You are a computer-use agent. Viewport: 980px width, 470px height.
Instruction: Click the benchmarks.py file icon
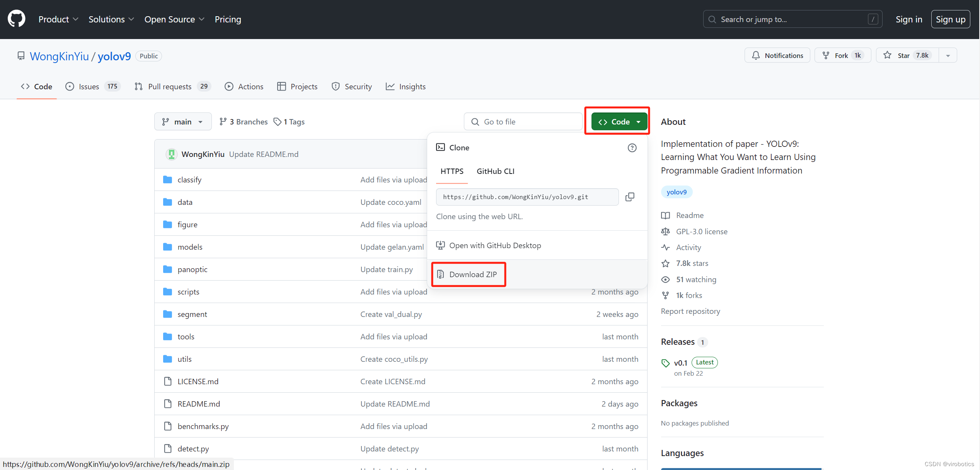pyautogui.click(x=168, y=426)
